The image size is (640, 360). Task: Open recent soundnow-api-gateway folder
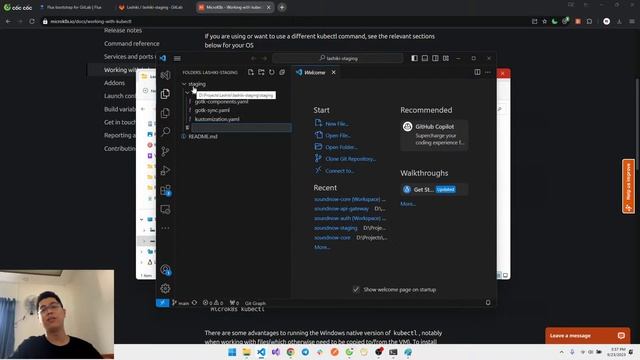(341, 209)
